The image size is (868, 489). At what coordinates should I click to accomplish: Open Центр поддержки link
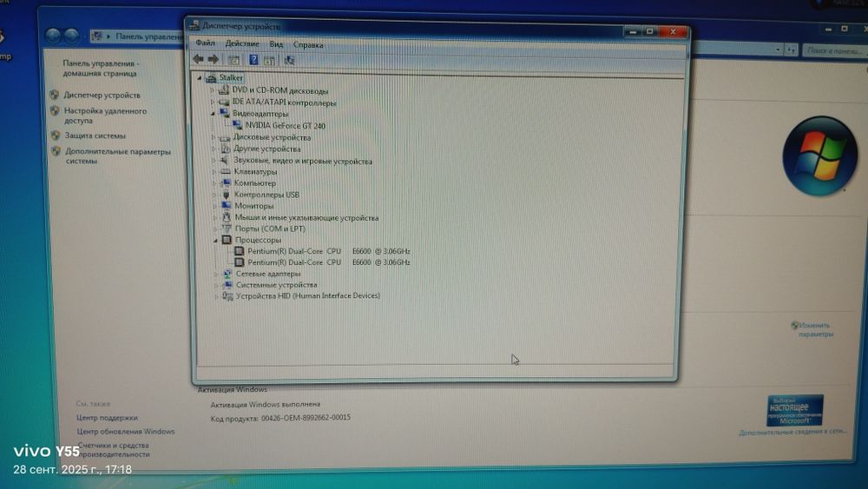point(108,418)
